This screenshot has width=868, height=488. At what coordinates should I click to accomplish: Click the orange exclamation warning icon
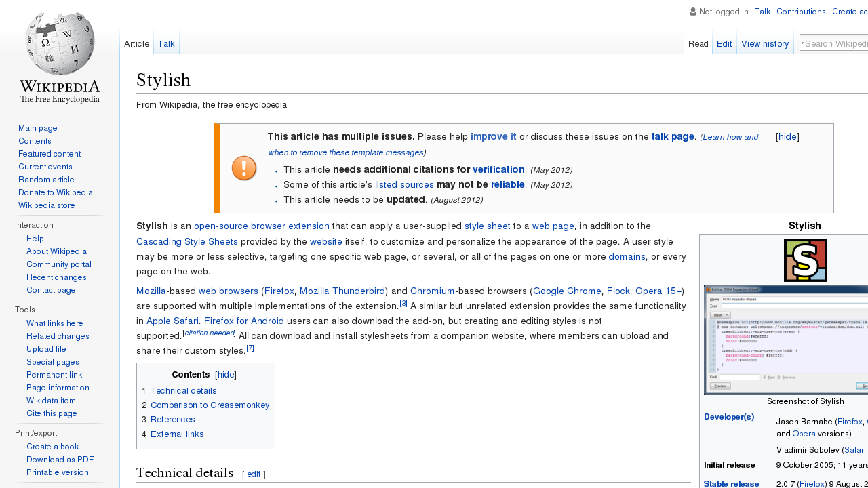point(244,168)
